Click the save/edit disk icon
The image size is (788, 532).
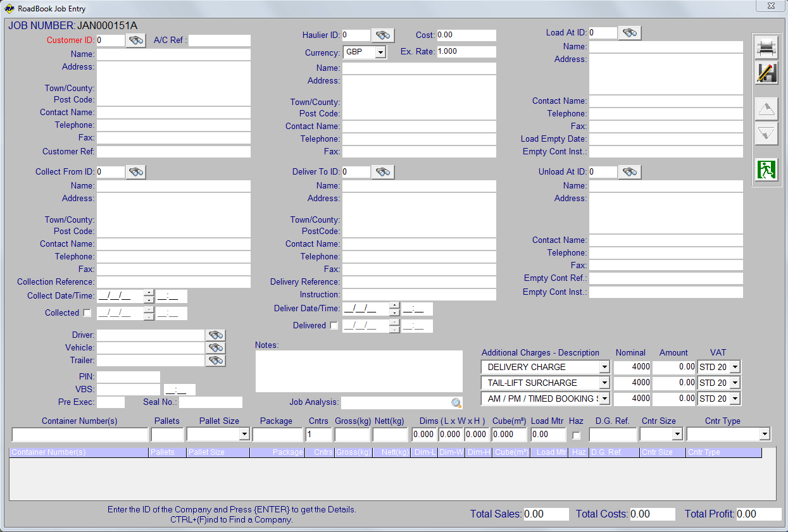pyautogui.click(x=766, y=73)
